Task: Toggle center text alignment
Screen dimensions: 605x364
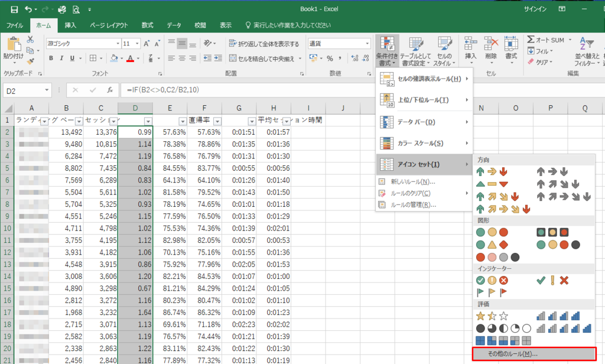Action: pyautogui.click(x=182, y=58)
